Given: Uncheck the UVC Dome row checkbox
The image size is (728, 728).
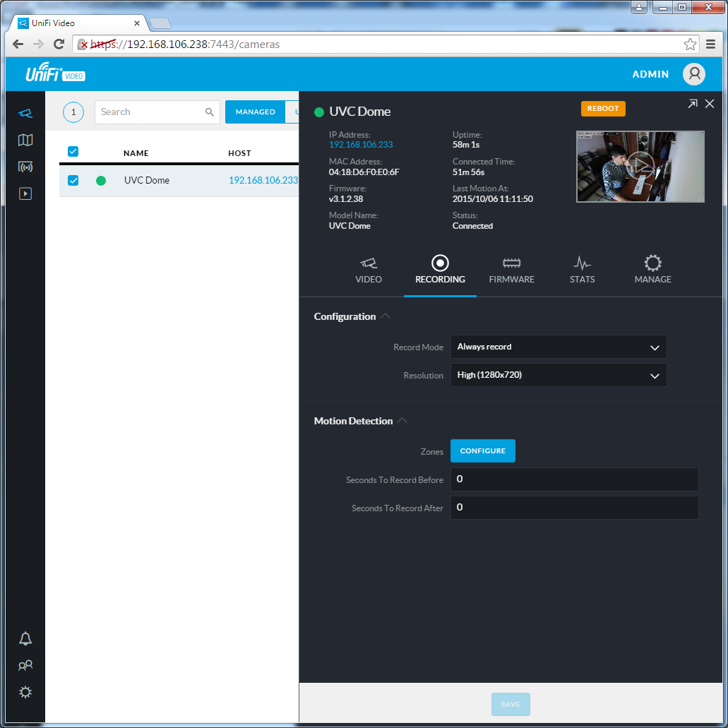Looking at the screenshot, I should [x=73, y=181].
